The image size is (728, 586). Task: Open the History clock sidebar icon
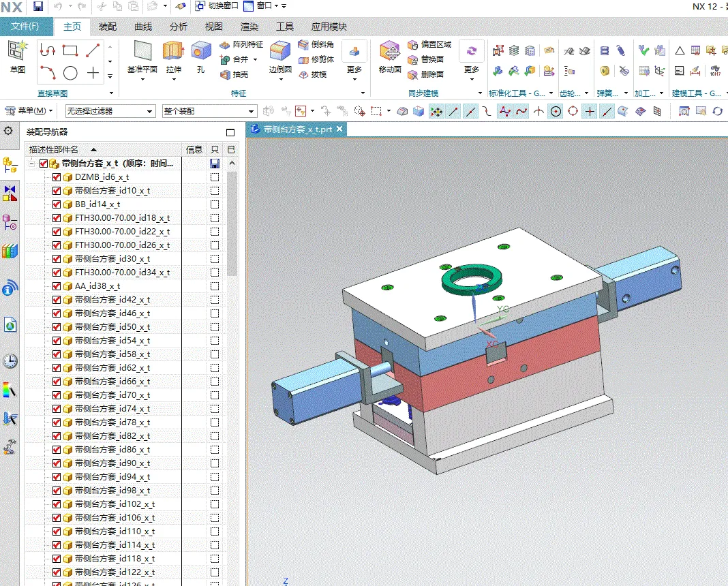tap(10, 361)
